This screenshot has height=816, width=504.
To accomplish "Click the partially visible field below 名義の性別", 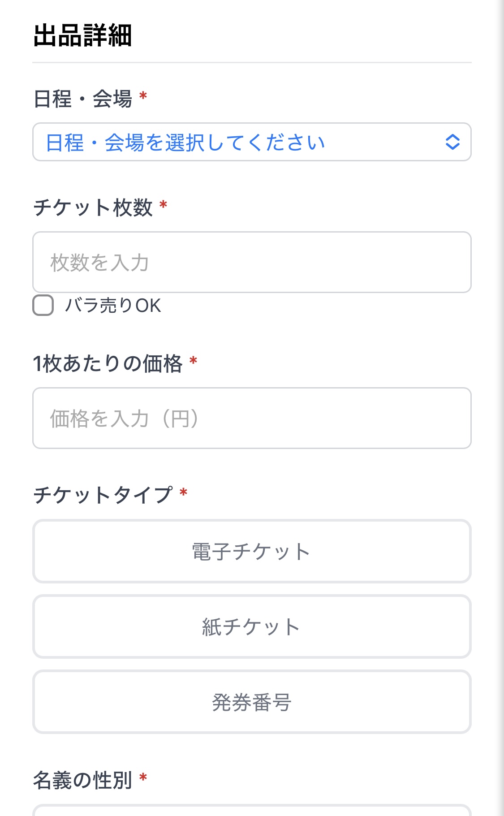I will pyautogui.click(x=252, y=810).
